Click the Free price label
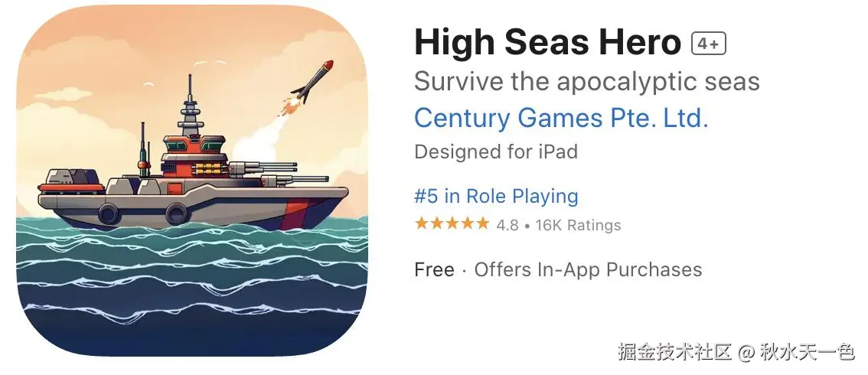The width and height of the screenshot is (868, 375). coord(435,270)
